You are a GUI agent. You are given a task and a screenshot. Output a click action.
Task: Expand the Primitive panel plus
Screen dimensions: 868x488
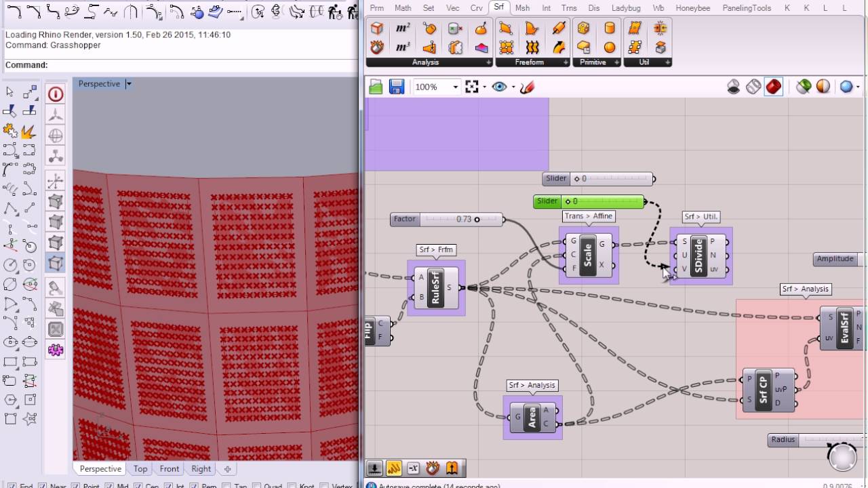616,62
